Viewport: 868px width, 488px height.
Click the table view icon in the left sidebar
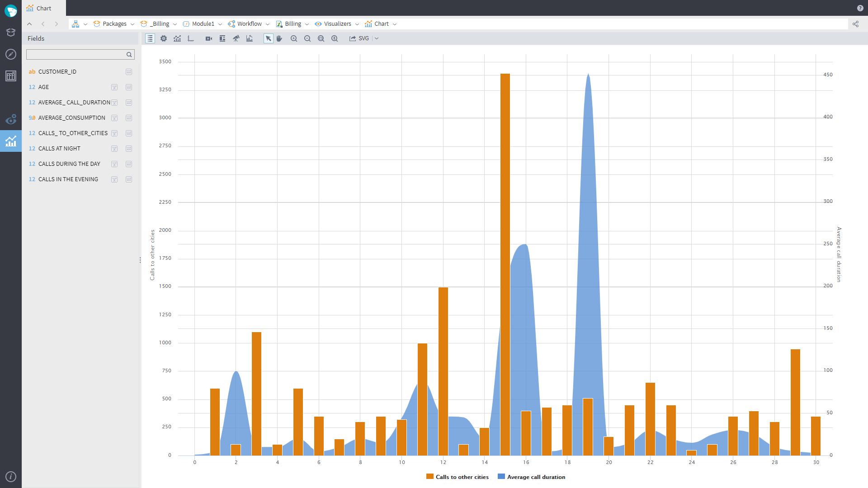[x=11, y=76]
